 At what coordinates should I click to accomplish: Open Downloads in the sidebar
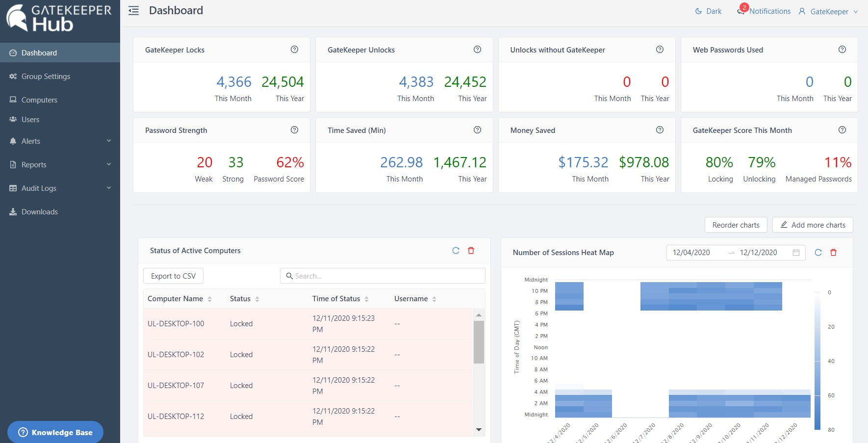[60, 211]
